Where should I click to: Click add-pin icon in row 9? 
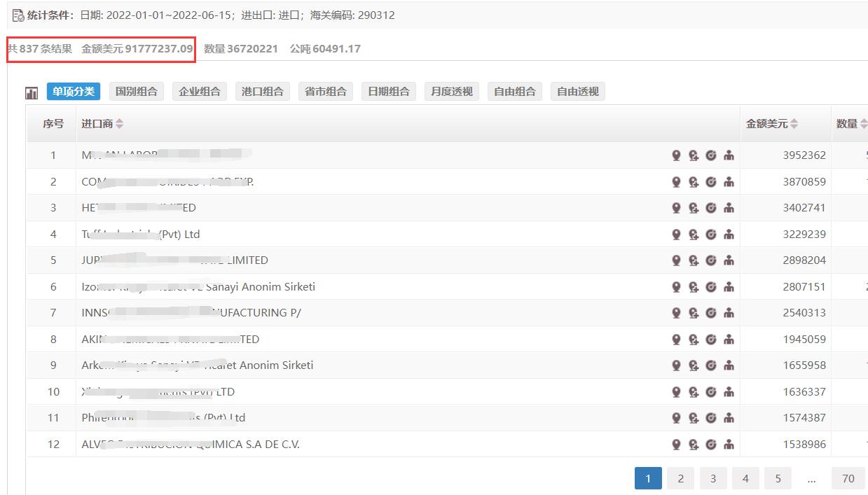click(694, 365)
